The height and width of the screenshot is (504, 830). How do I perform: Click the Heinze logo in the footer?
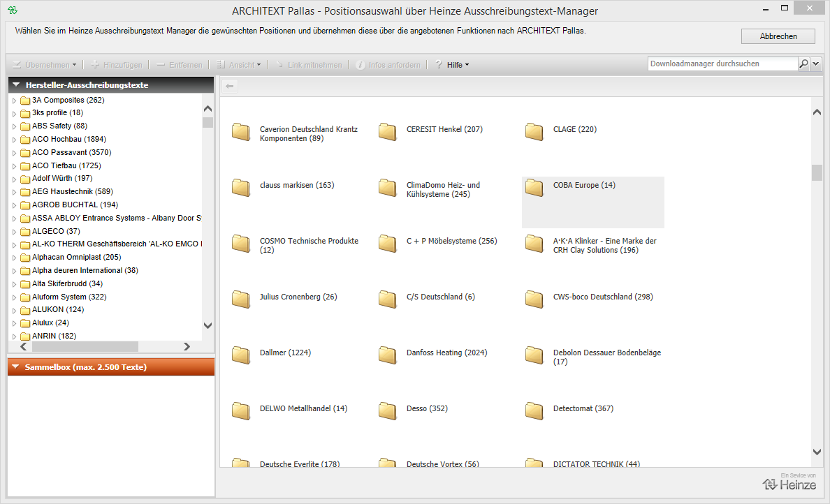click(789, 484)
